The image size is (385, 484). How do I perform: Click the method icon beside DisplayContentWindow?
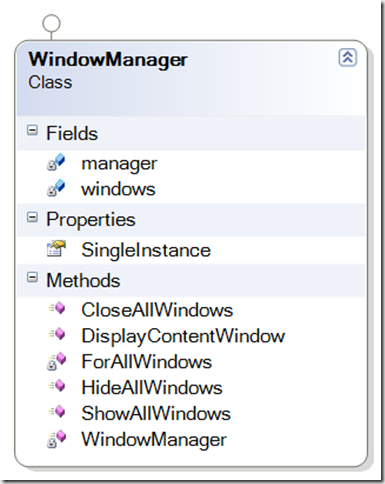pyautogui.click(x=57, y=334)
